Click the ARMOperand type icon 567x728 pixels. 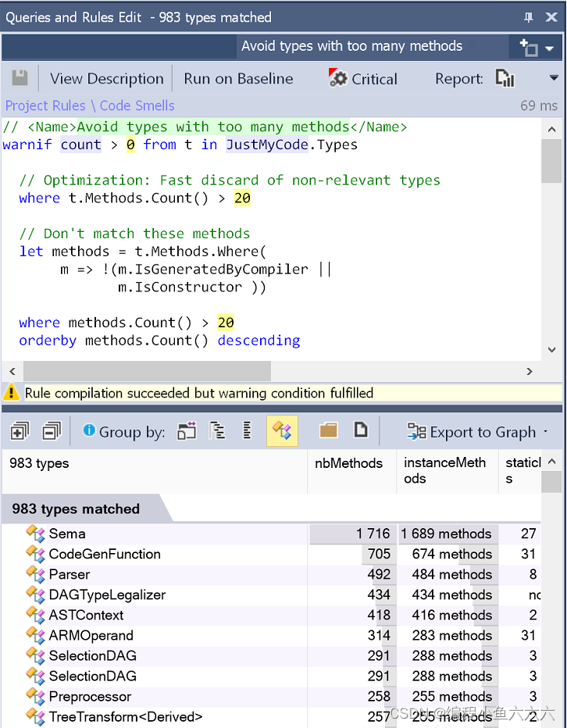pos(35,635)
